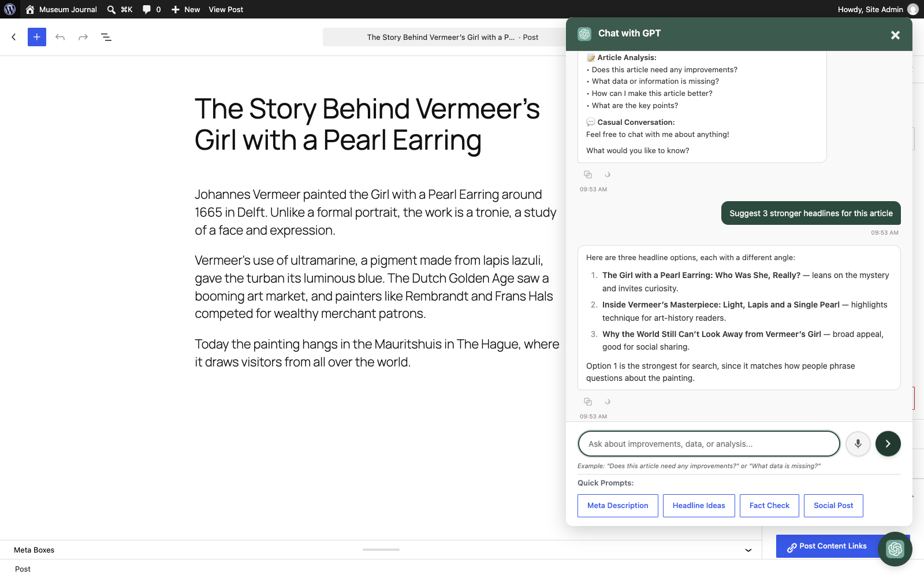
Task: Click the Post Content Links button
Action: [827, 546]
